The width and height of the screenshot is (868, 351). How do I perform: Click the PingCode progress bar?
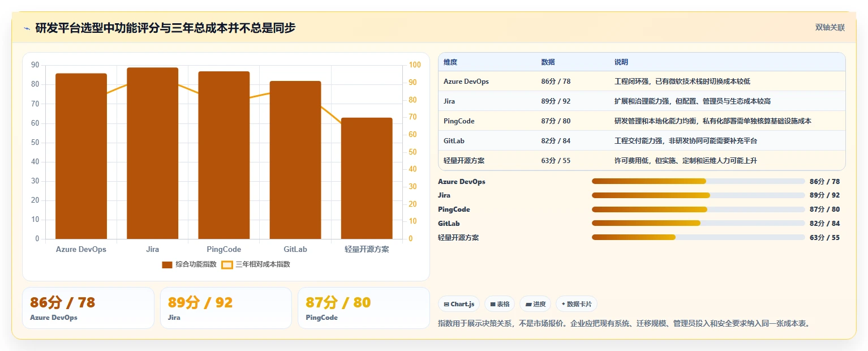698,209
